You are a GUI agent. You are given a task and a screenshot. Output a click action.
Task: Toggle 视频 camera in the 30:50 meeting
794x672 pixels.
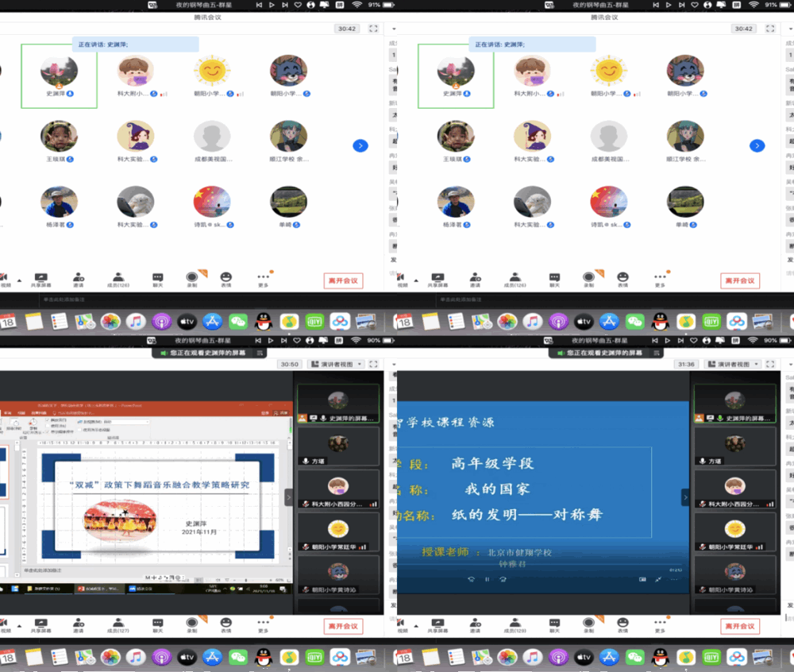point(6,625)
